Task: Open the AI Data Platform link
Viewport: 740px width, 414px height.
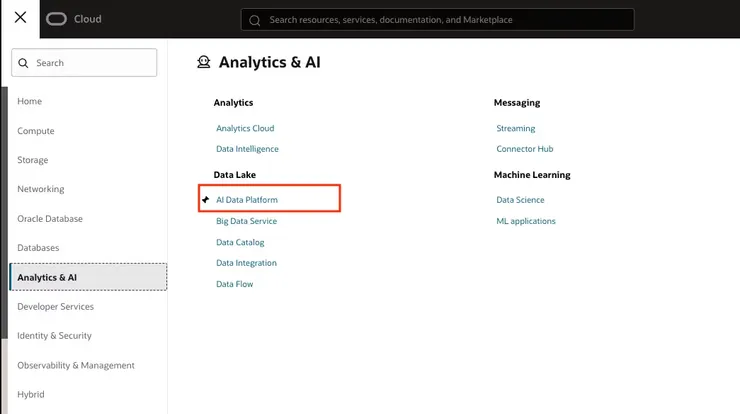Action: click(x=247, y=200)
